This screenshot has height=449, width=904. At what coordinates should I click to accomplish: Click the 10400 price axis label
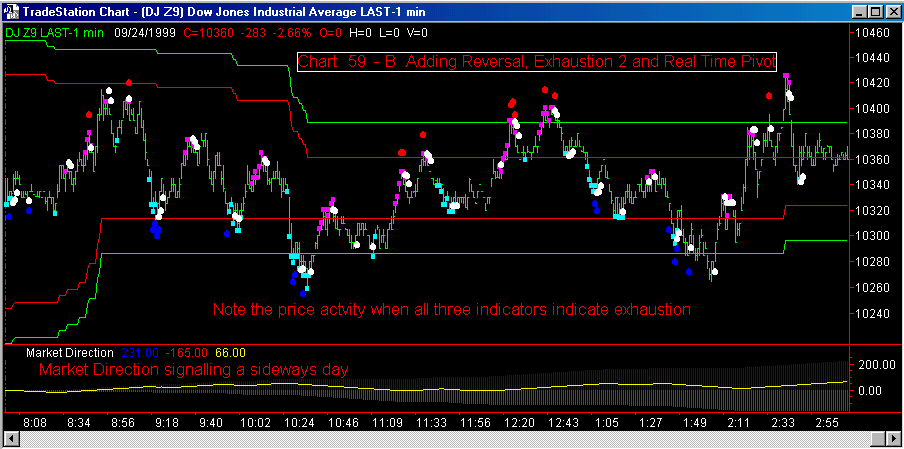click(x=873, y=109)
